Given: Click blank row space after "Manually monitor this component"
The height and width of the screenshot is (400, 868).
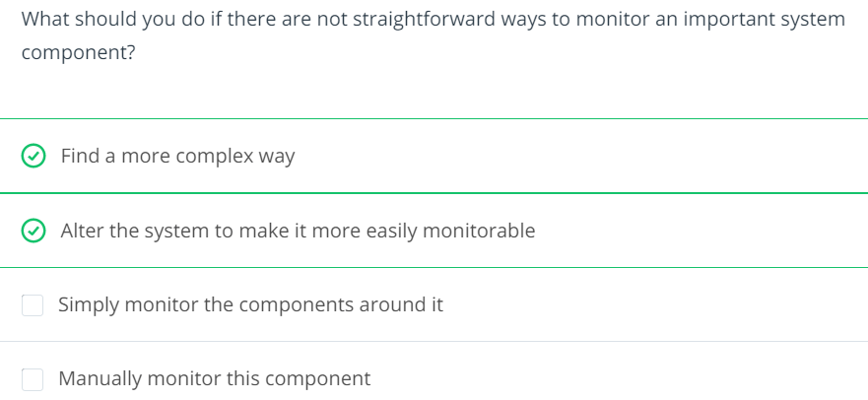Looking at the screenshot, I should click(x=611, y=378).
